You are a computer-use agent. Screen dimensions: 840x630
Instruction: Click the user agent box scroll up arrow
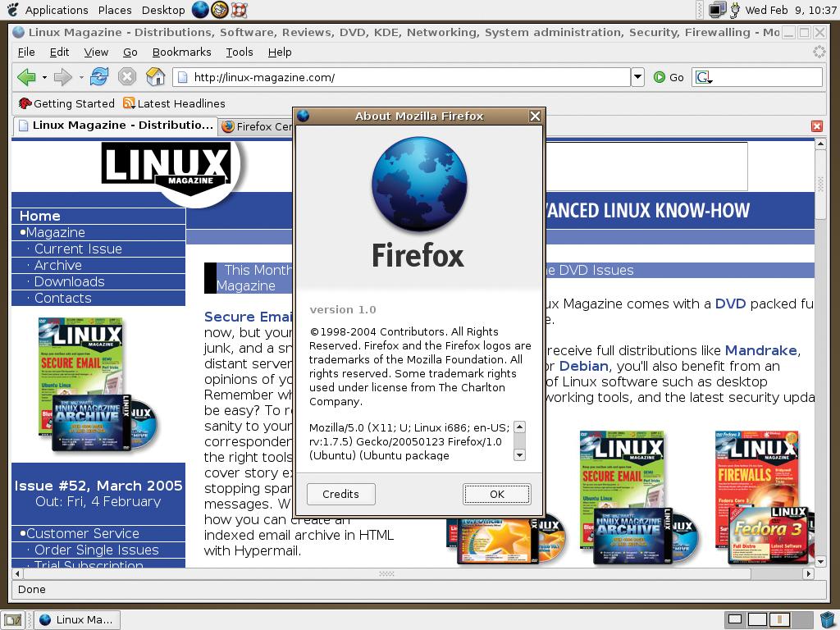point(519,427)
